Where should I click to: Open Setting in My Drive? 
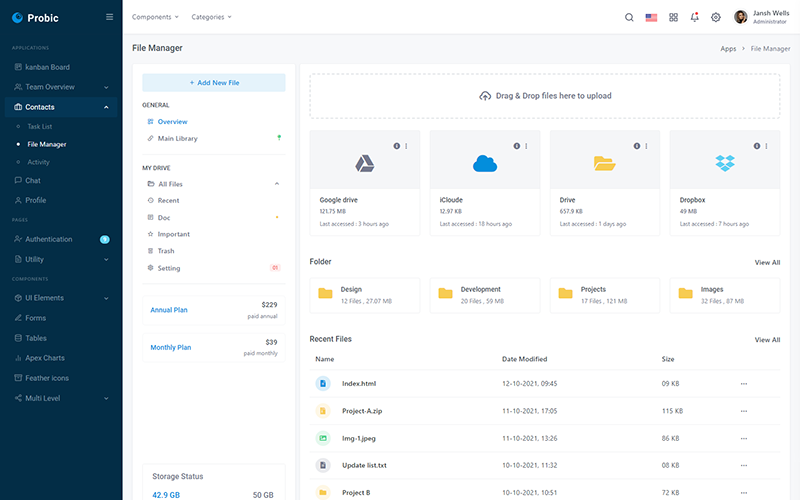[x=168, y=268]
